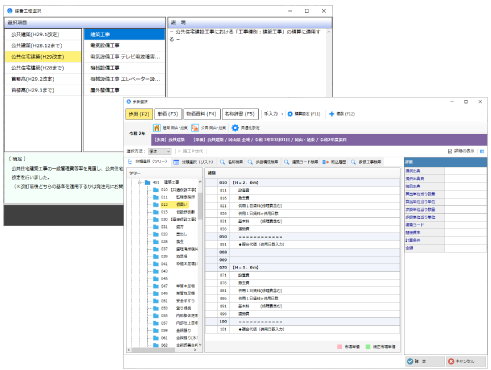491x370 pixels.
Task: Select table row 101 at bottom of list
Action: pos(302,329)
